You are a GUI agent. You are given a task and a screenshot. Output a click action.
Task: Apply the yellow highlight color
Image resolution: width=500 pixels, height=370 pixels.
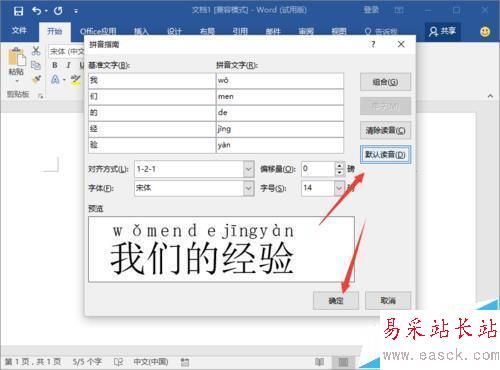[x=76, y=80]
